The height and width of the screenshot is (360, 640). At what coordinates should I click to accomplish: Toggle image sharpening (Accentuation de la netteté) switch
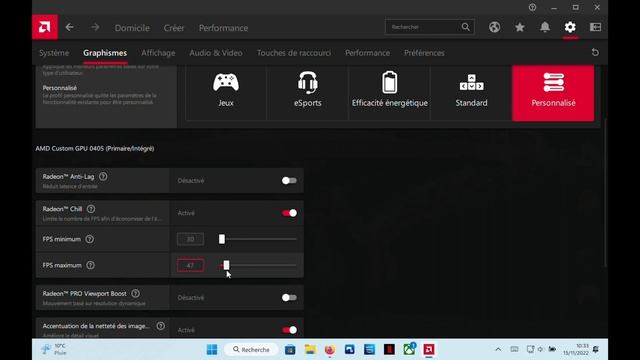(x=289, y=330)
